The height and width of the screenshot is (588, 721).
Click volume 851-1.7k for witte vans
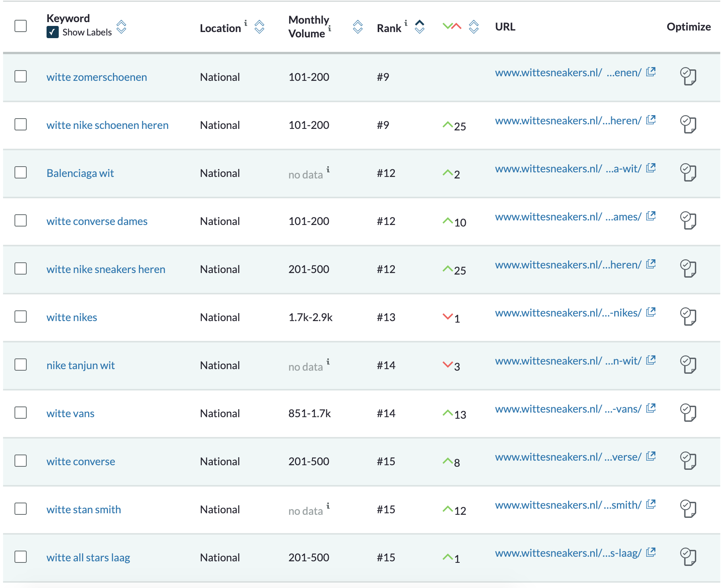(x=309, y=413)
